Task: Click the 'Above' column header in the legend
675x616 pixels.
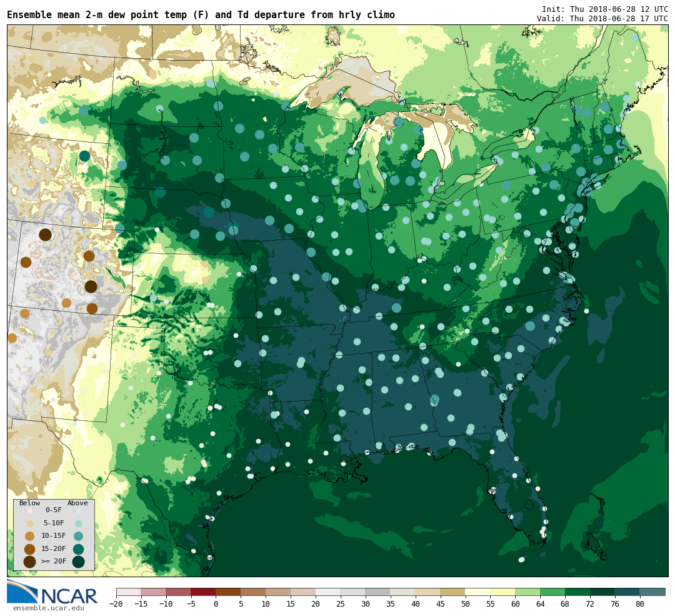Action: pyautogui.click(x=77, y=503)
